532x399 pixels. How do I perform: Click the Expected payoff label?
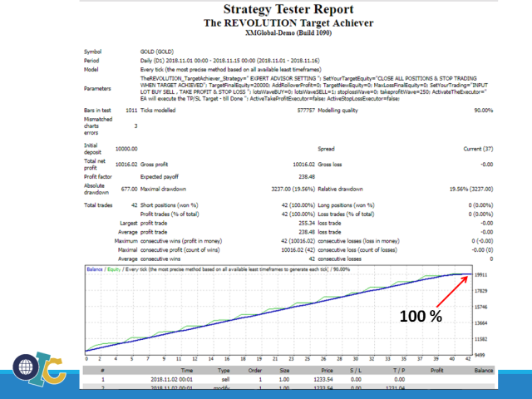tap(159, 176)
